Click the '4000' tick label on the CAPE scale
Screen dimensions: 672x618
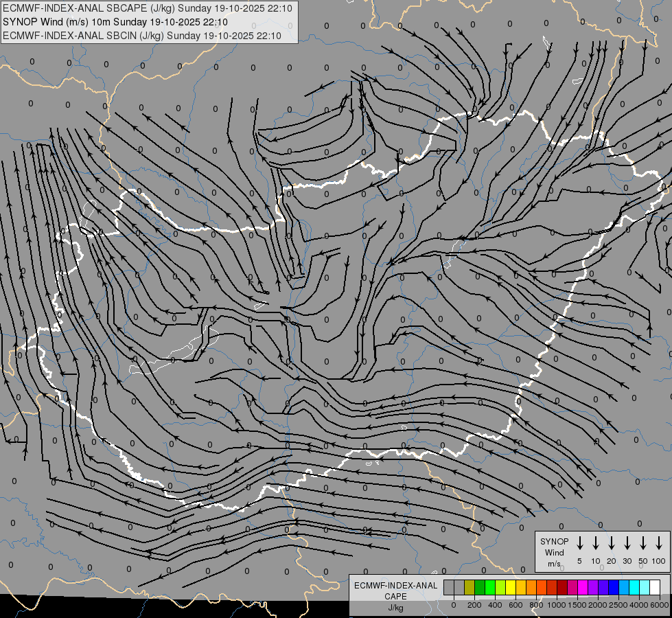click(x=639, y=605)
